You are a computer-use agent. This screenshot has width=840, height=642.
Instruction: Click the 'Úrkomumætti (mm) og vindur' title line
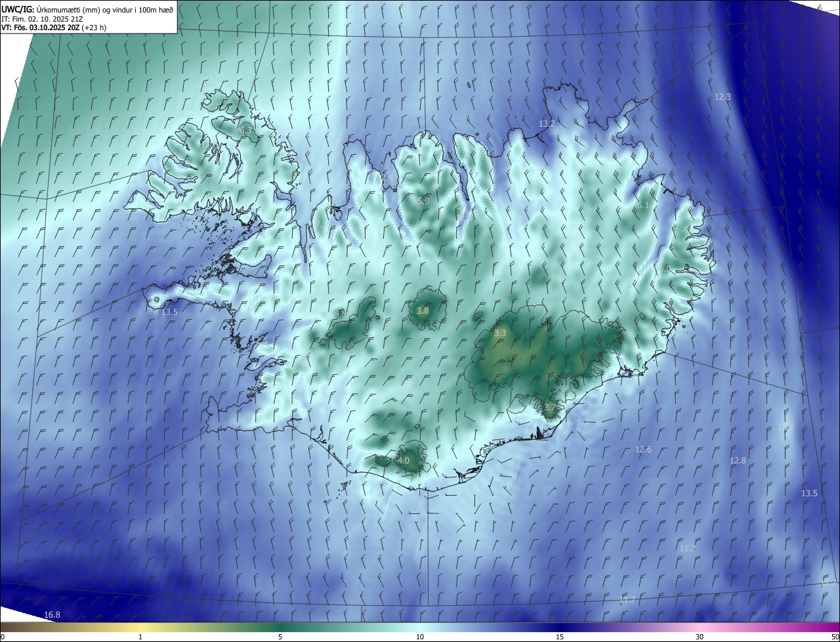tap(87, 9)
